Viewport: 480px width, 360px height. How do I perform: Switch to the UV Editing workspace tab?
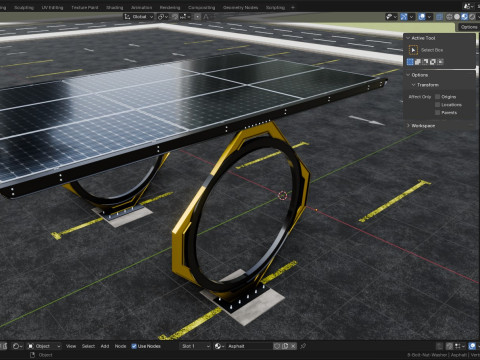pos(52,7)
